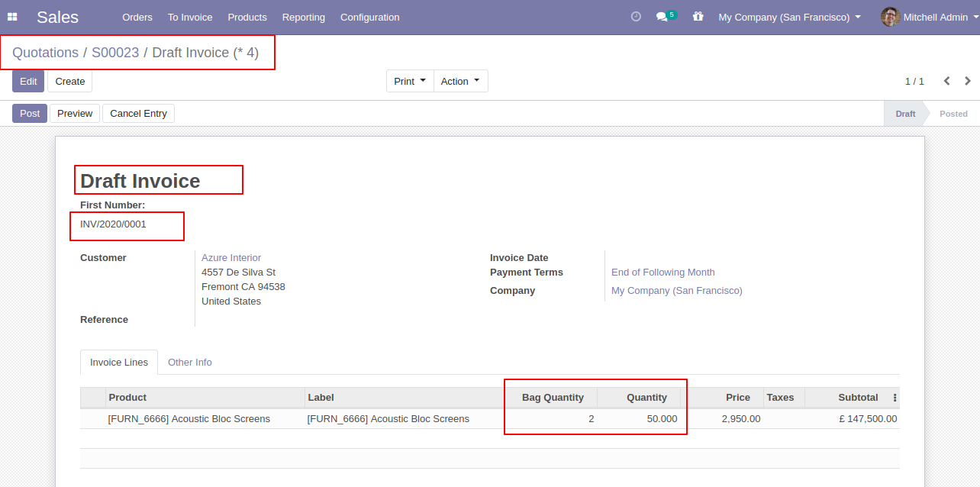Click the Sales app title
This screenshot has height=487, width=980.
(57, 17)
